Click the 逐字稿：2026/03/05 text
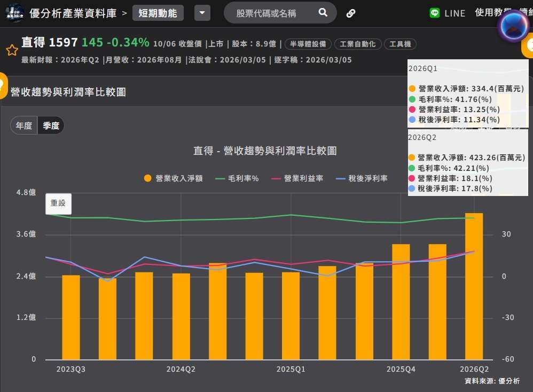Viewport: 533px width, 392px height. pyautogui.click(x=313, y=60)
